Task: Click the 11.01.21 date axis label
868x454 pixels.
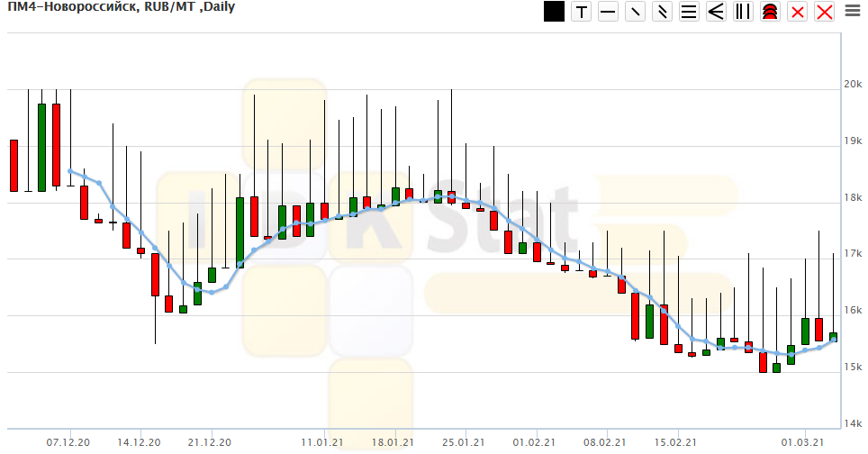Action: tap(322, 442)
